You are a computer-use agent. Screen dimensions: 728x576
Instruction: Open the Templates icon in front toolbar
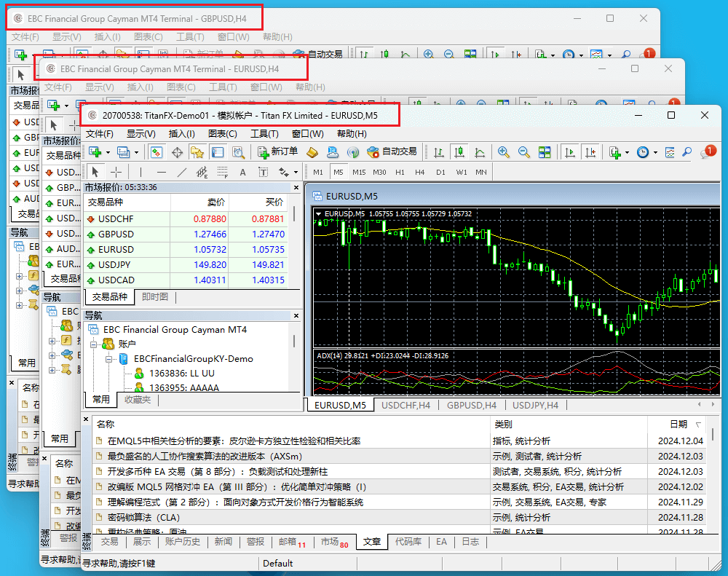pos(670,152)
